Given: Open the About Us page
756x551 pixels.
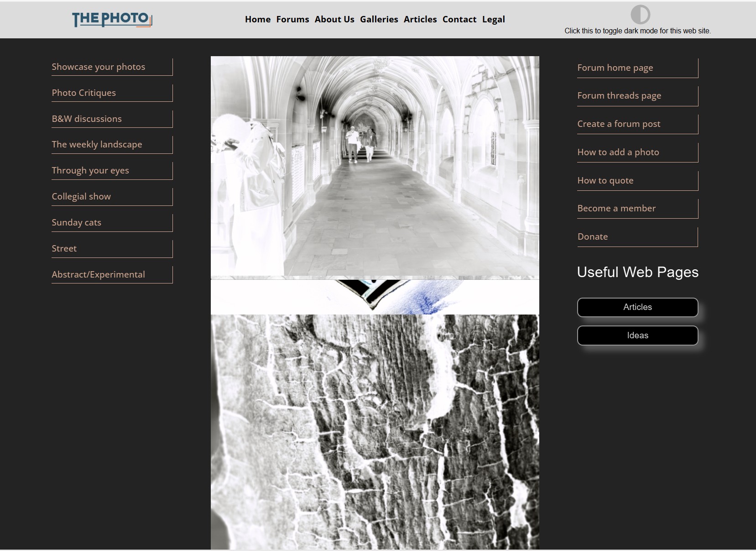Looking at the screenshot, I should [x=334, y=19].
